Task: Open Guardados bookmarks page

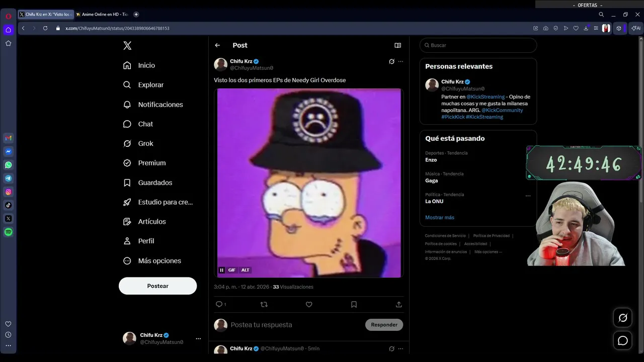Action: 148,183
